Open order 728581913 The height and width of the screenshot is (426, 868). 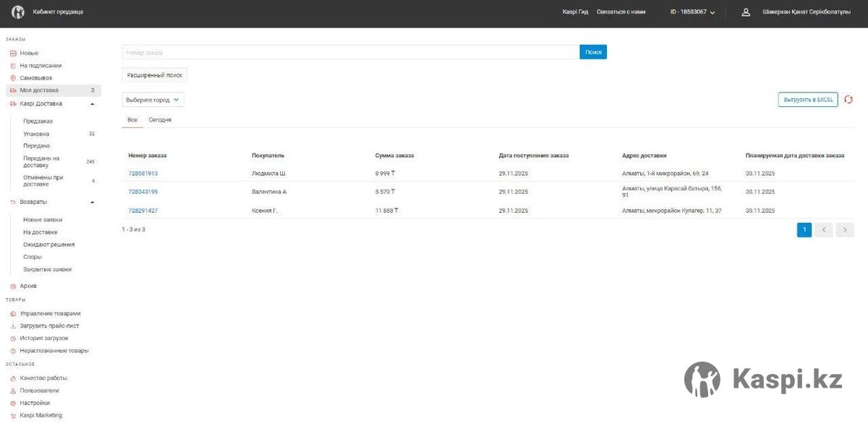coord(142,174)
